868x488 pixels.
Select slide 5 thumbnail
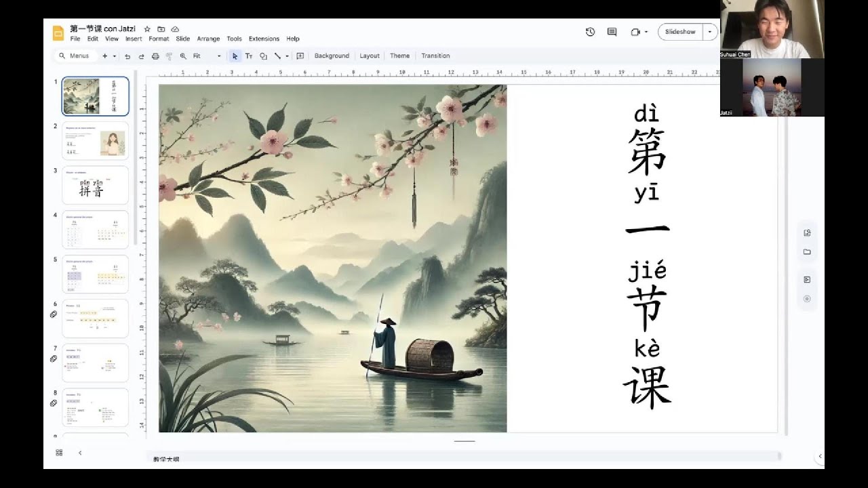coord(95,274)
